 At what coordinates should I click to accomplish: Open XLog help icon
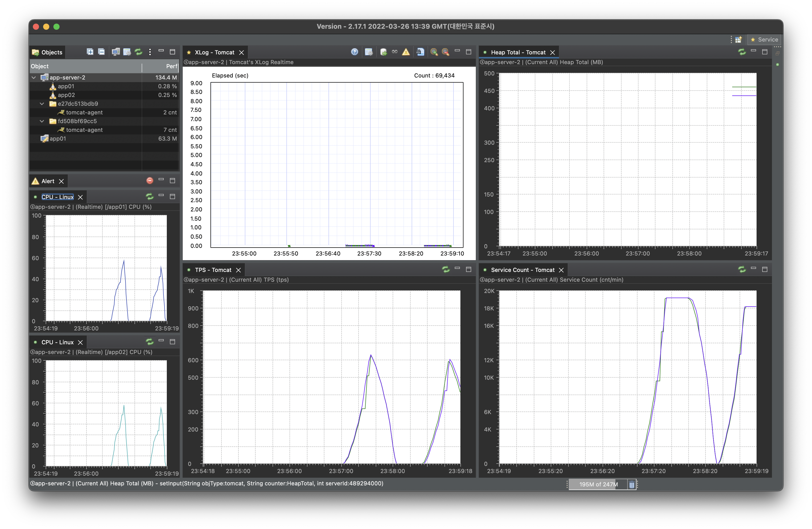pos(354,52)
